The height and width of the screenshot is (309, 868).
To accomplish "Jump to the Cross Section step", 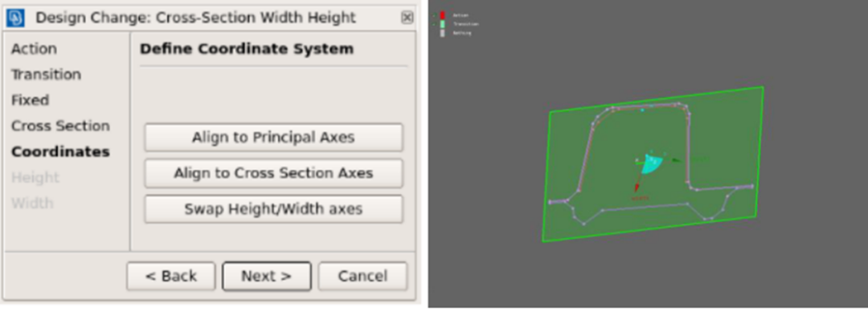I will click(x=60, y=126).
